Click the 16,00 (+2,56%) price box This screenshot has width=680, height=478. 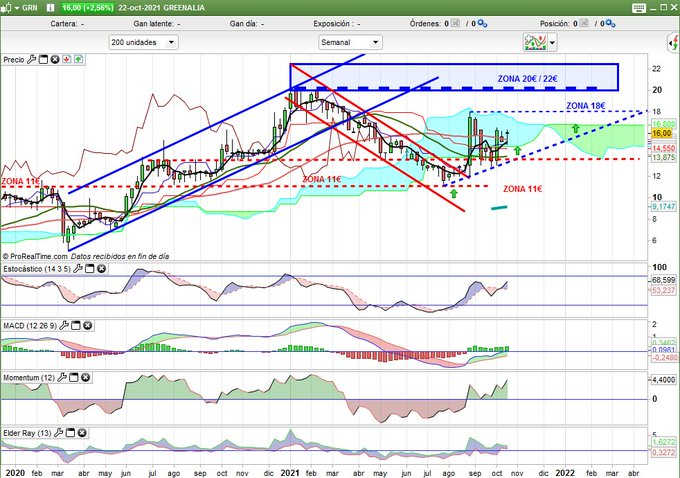[x=88, y=8]
